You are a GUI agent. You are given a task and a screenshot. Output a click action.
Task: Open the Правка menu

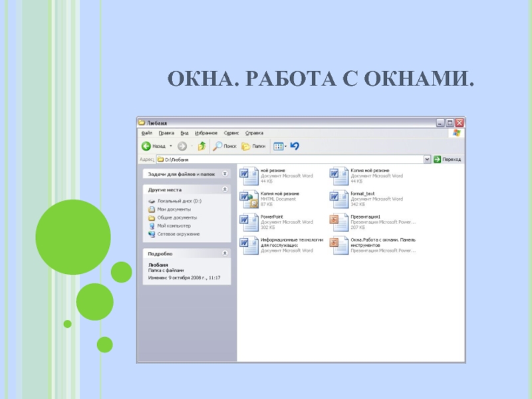tap(166, 133)
